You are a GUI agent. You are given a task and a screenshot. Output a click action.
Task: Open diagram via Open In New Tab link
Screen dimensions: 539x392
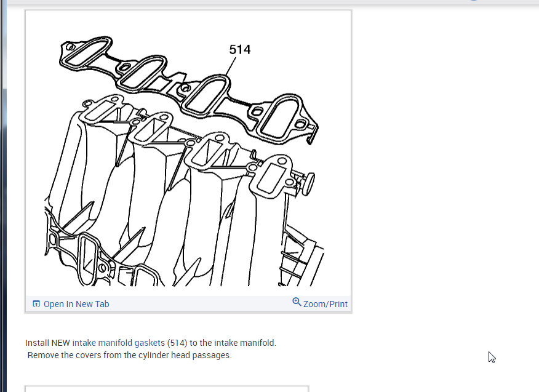click(76, 304)
